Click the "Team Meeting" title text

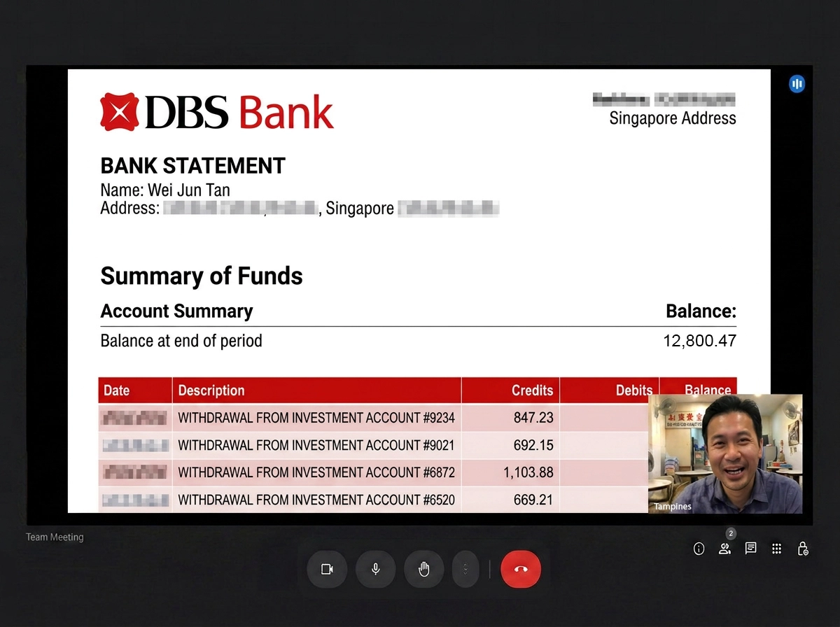point(55,537)
